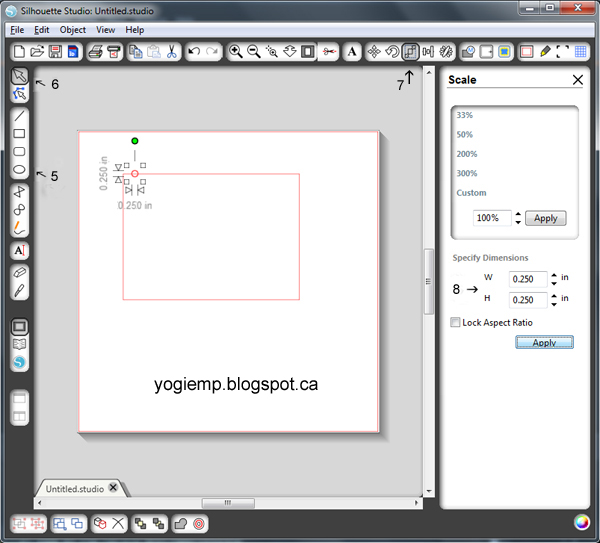
Task: Switch to the Untitled.studio document tab
Action: (x=74, y=488)
